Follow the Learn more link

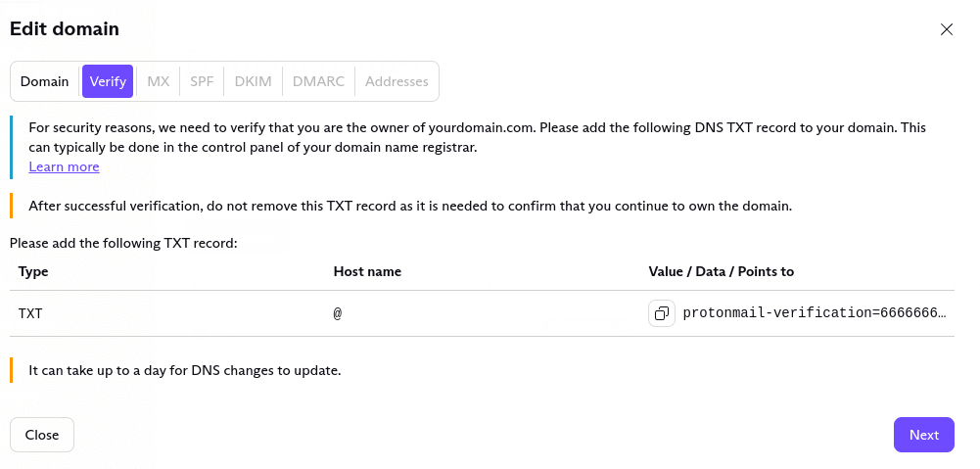(x=64, y=166)
